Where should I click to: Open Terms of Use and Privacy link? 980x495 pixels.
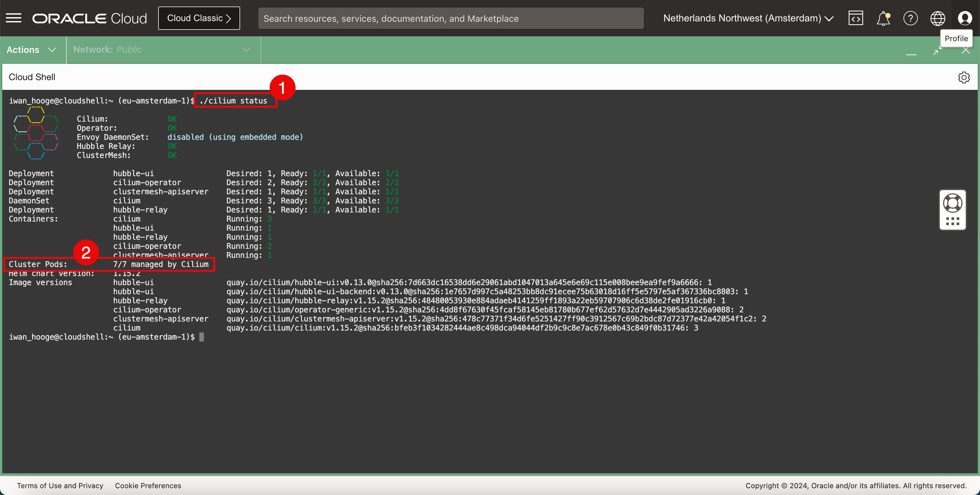60,486
